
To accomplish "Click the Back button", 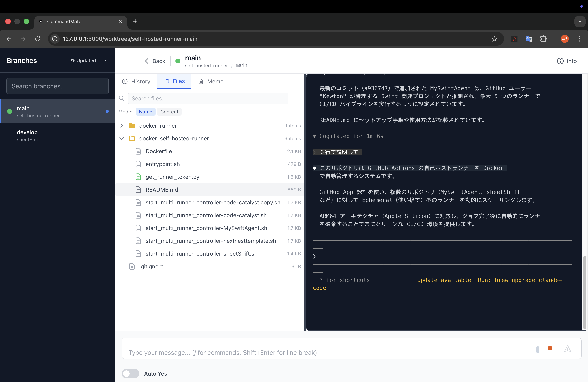I will [155, 61].
